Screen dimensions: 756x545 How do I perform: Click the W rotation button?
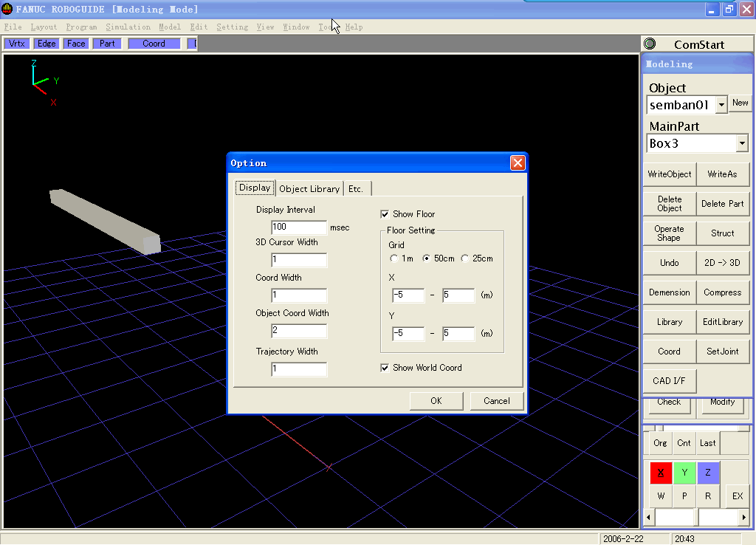point(661,496)
